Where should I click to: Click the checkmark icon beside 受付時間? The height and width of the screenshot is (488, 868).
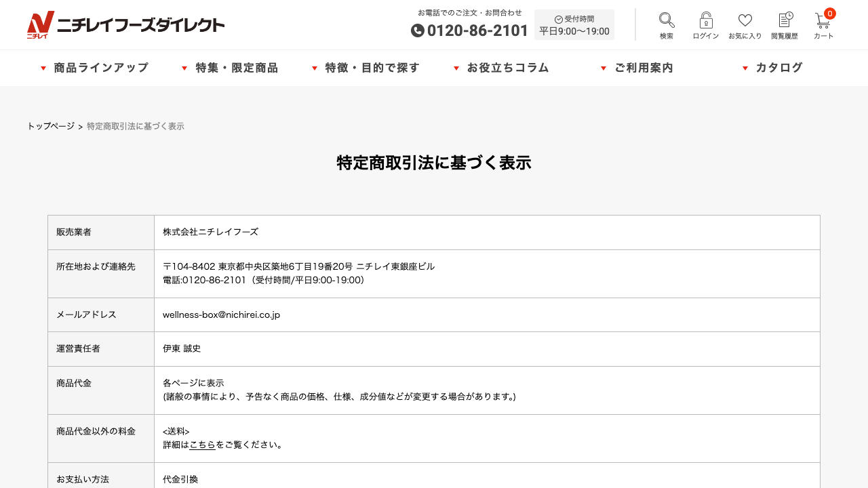pos(559,20)
